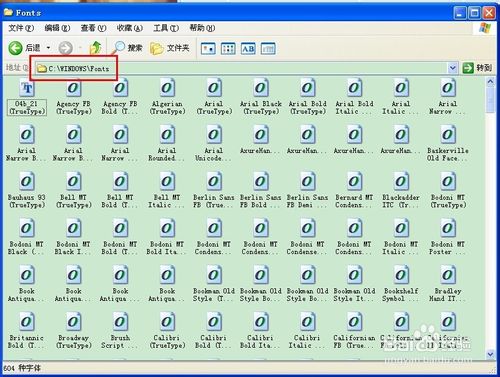This screenshot has height=377, width=500.
Task: Click the grey Forward arrow button
Action: coord(65,48)
